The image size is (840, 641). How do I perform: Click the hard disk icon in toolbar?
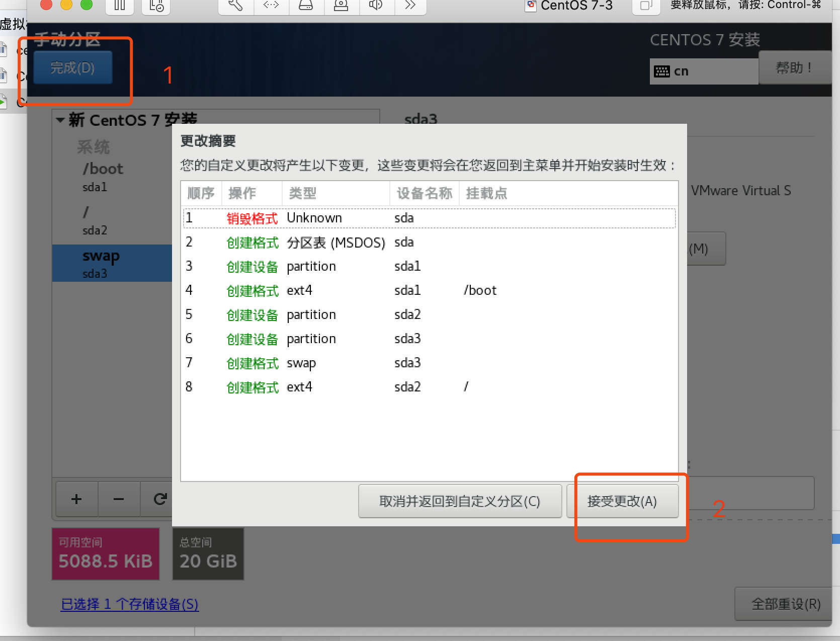coord(306,6)
